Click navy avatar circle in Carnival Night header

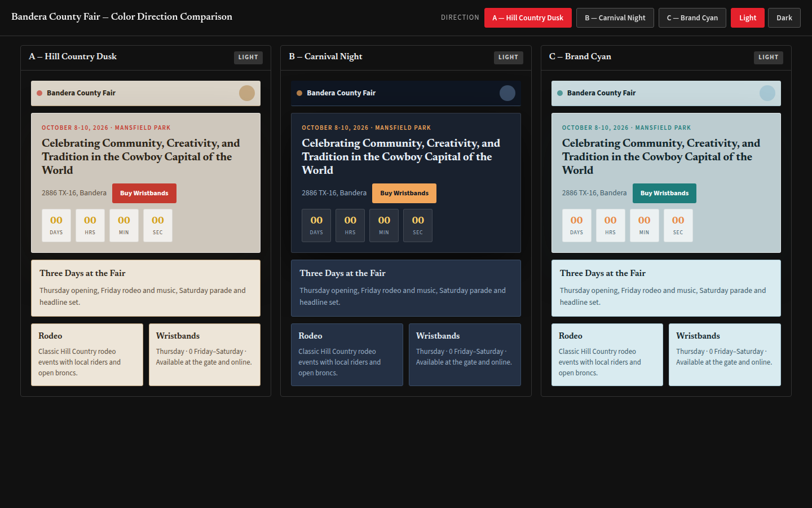[507, 93]
